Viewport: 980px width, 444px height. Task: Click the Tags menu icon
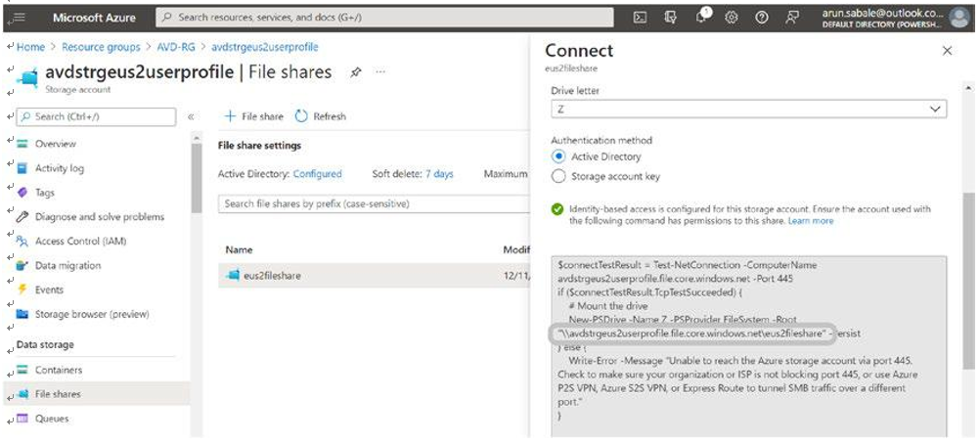pyautogui.click(x=22, y=193)
